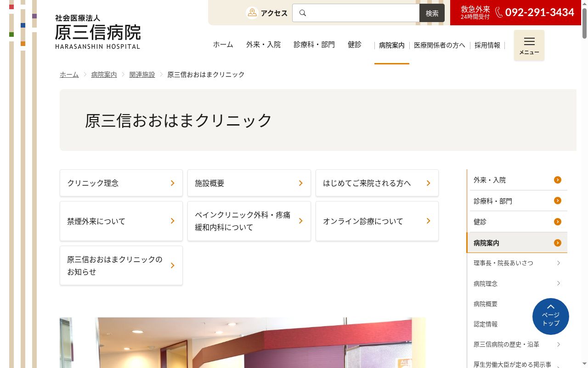Click the chevron on 原三信おおはまクリニックのお知らせ card

click(173, 265)
